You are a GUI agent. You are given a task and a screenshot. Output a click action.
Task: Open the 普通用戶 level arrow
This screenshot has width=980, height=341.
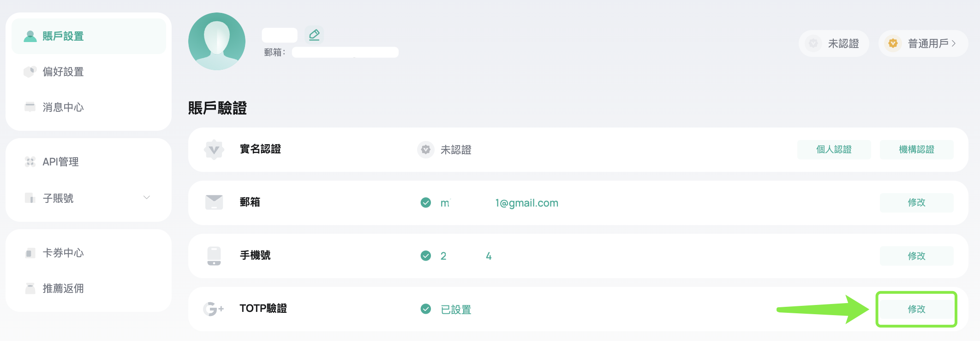click(x=954, y=43)
